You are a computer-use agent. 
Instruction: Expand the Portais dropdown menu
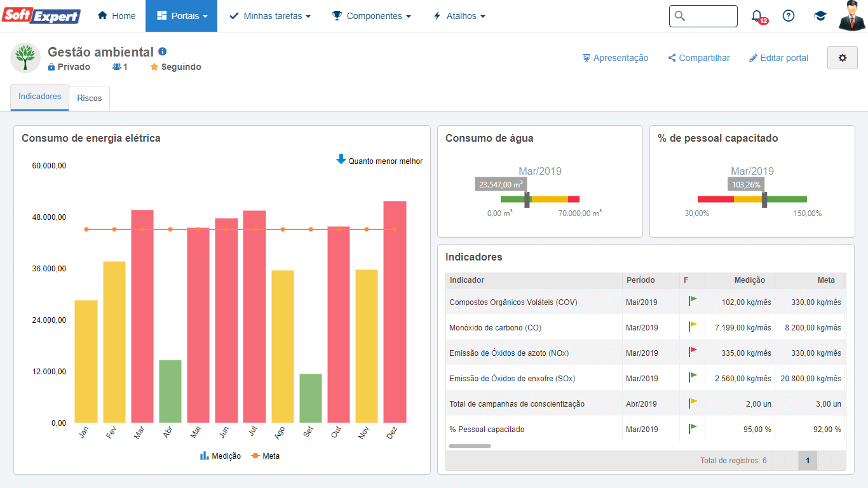tap(182, 16)
